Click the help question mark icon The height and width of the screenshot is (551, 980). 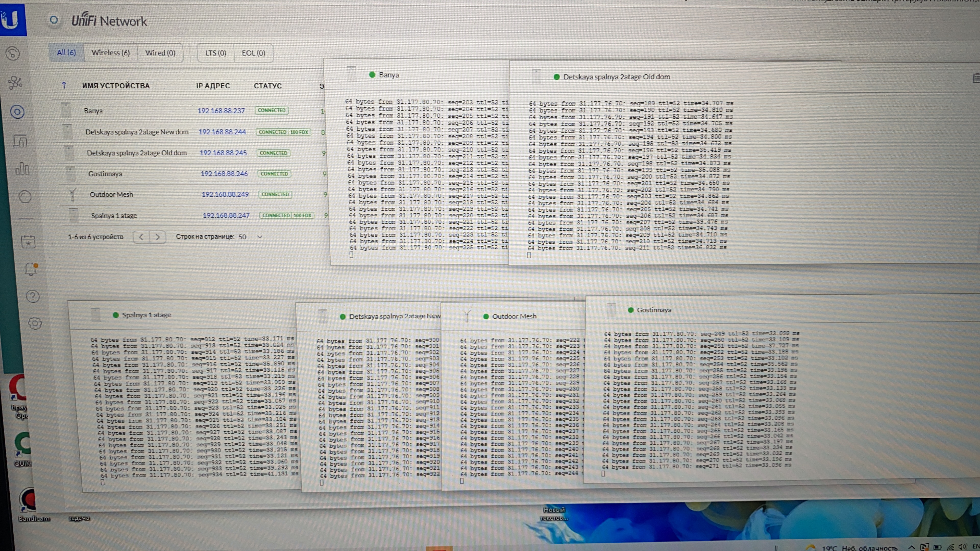tap(33, 296)
